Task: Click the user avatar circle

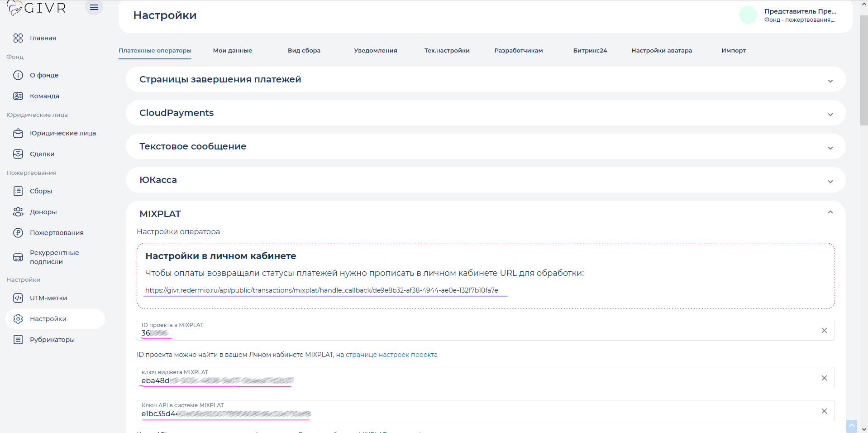Action: (x=748, y=15)
